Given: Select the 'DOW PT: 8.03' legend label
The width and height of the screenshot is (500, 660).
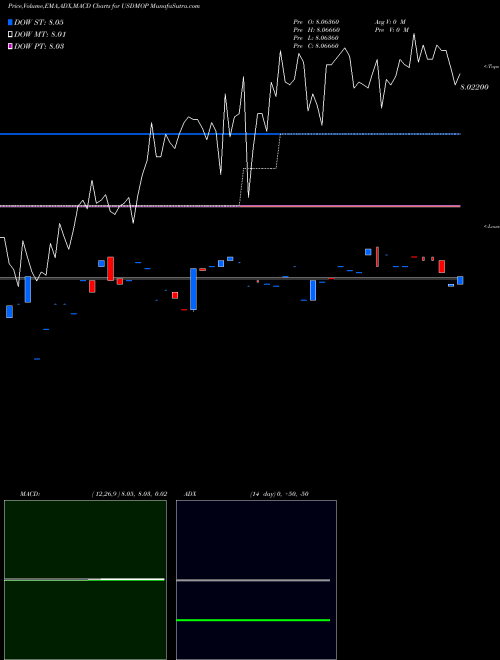Looking at the screenshot, I should click(39, 46).
